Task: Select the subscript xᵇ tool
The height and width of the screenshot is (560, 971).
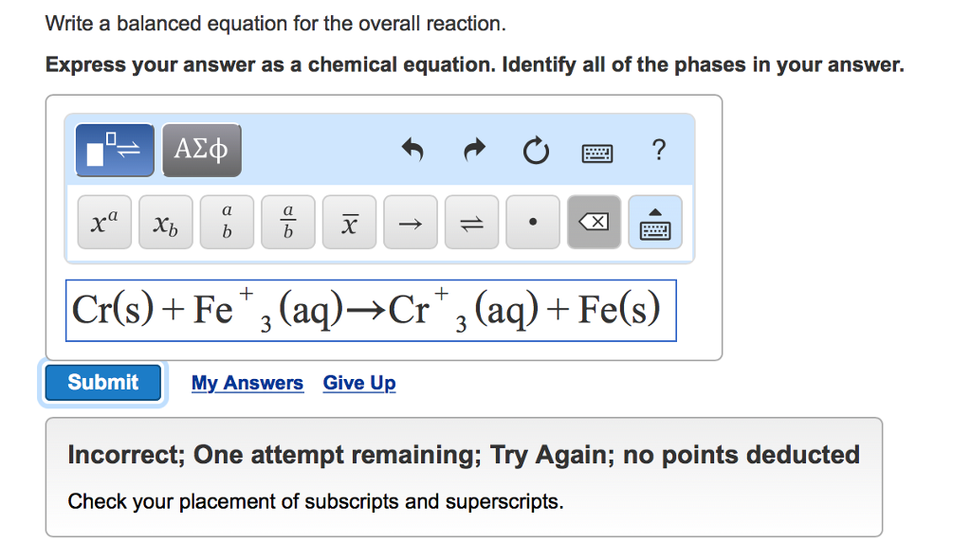Action: tap(165, 222)
